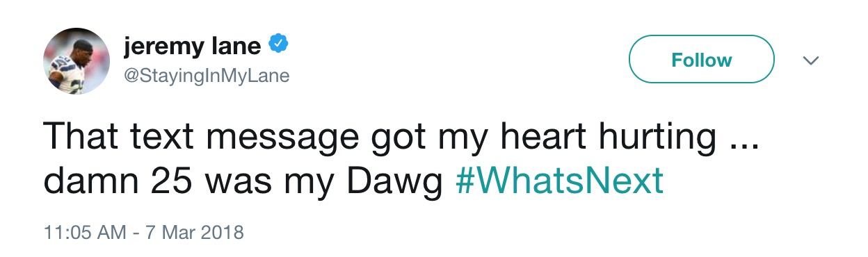Image resolution: width=868 pixels, height=257 pixels.
Task: Expand the tweet options chevron
Action: (810, 61)
